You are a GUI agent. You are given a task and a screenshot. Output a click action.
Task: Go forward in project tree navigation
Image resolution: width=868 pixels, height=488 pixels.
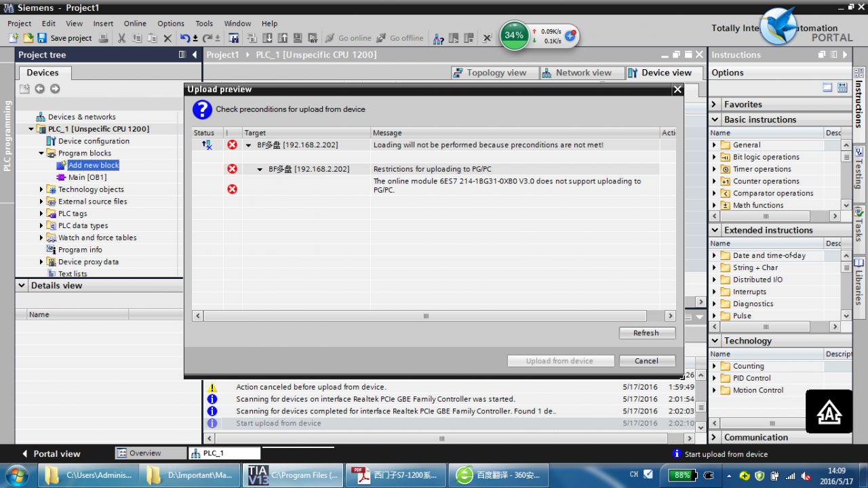click(55, 89)
